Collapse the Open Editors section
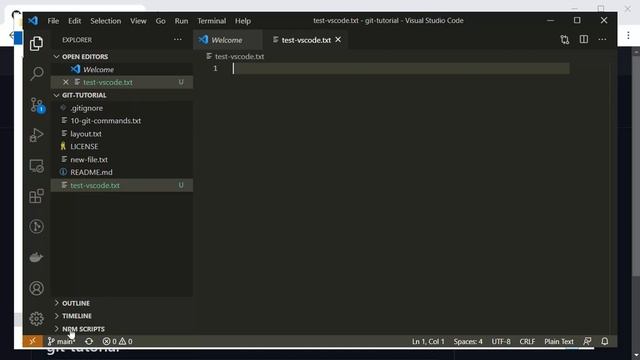The height and width of the screenshot is (360, 640). coord(122,56)
